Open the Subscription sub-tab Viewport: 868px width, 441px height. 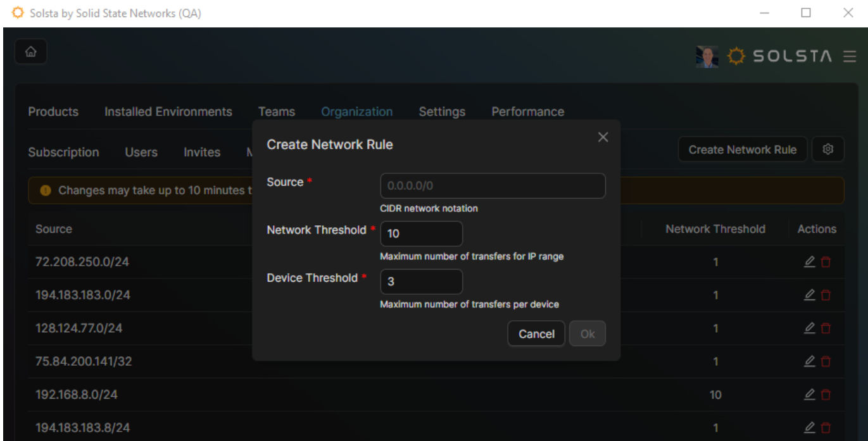point(63,152)
